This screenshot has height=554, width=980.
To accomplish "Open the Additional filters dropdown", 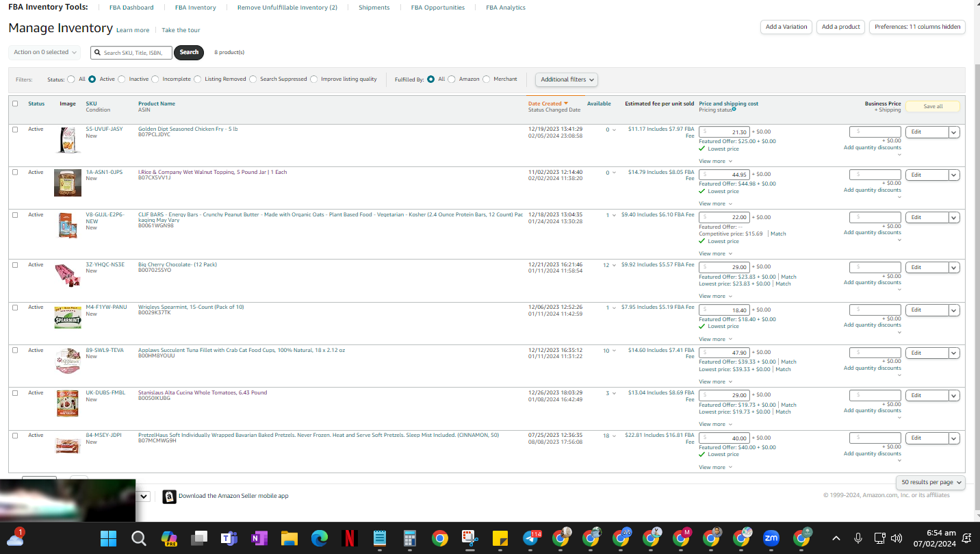I will pyautogui.click(x=567, y=79).
